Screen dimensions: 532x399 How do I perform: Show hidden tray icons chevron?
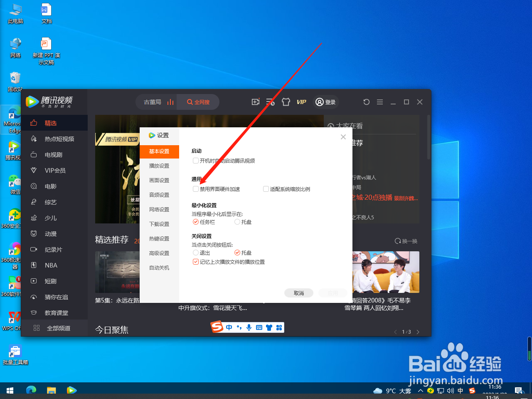(x=421, y=391)
